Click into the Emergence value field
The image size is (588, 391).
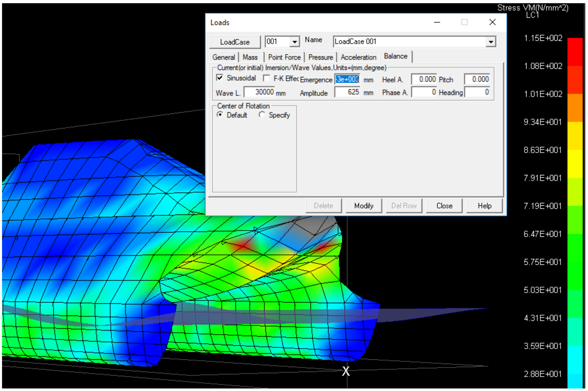[x=347, y=79]
